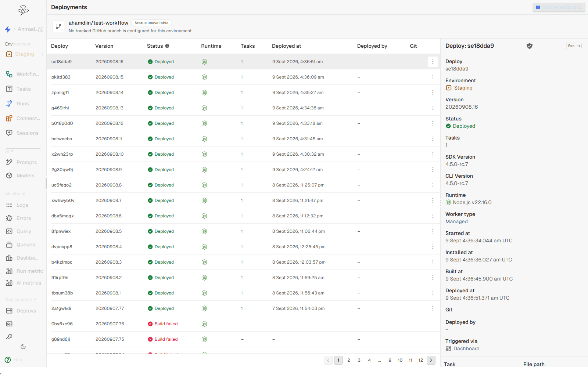
Task: Click the git branch icon near ahamdjin/test-workflow
Action: point(58,26)
